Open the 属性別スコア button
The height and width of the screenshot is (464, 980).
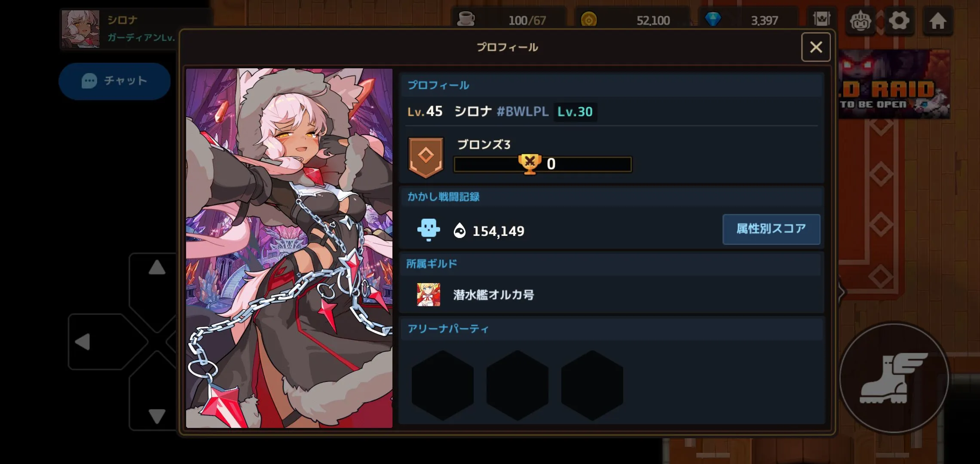point(771,229)
